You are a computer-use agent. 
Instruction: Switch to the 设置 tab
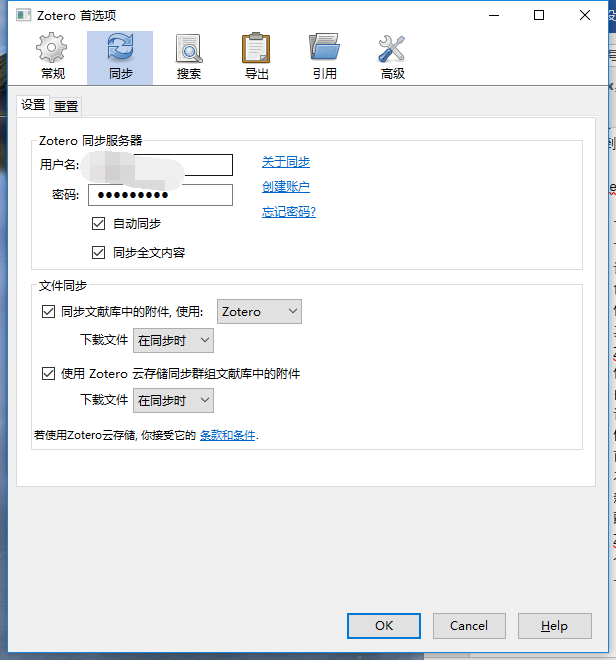pyautogui.click(x=33, y=105)
